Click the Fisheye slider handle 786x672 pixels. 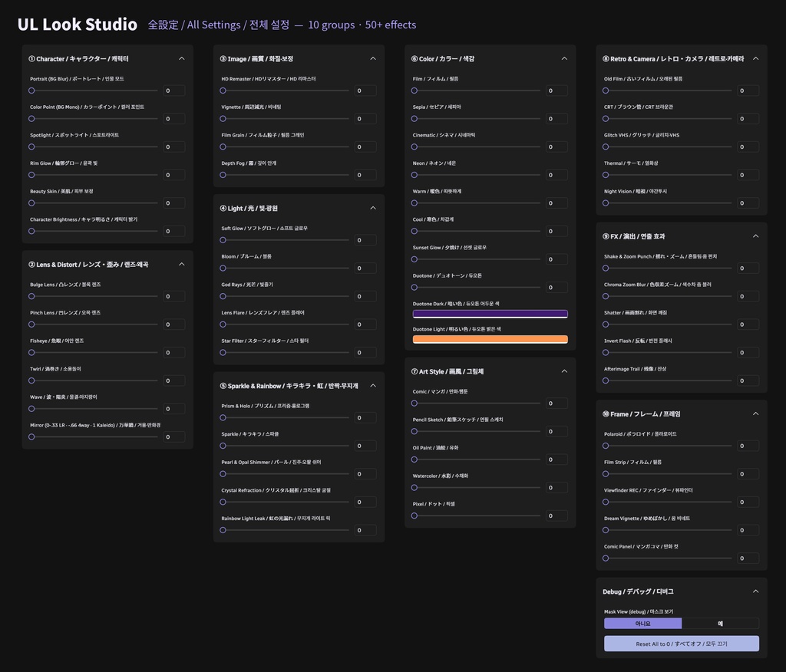tap(31, 352)
